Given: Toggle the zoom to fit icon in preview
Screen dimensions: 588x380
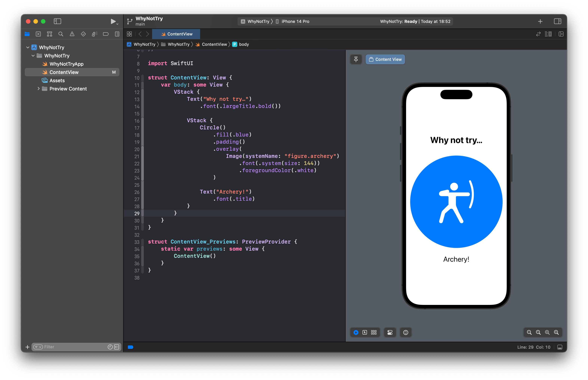Looking at the screenshot, I should pos(547,332).
